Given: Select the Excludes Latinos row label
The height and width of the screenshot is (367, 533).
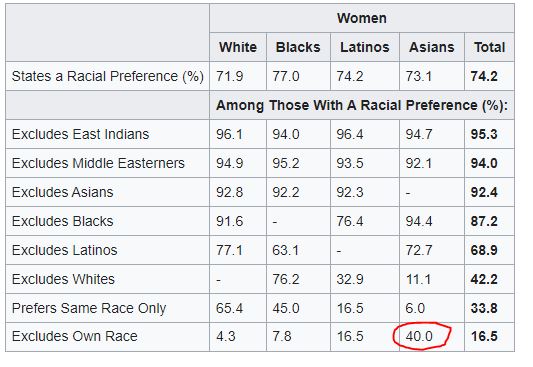Looking at the screenshot, I should click(64, 250).
